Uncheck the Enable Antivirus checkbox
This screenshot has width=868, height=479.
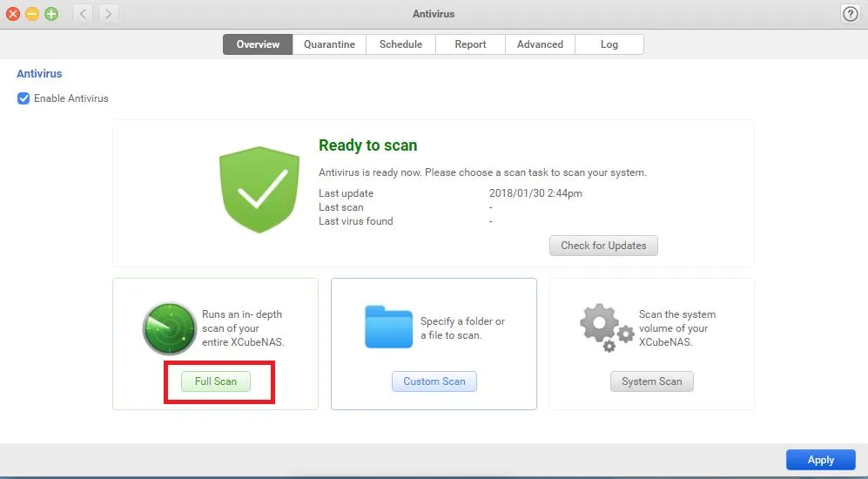[24, 98]
